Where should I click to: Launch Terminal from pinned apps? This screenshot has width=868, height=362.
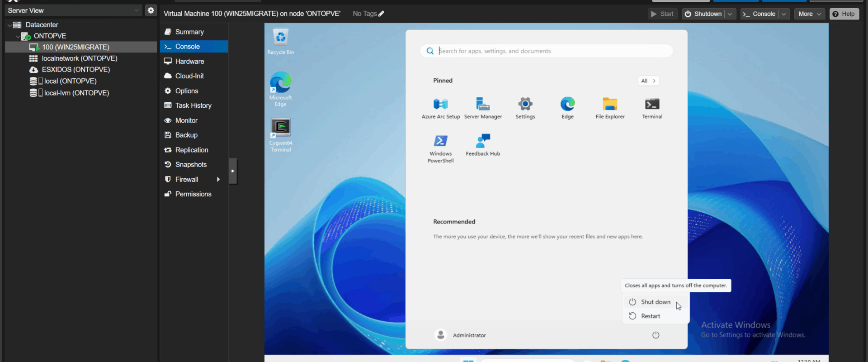point(652,108)
